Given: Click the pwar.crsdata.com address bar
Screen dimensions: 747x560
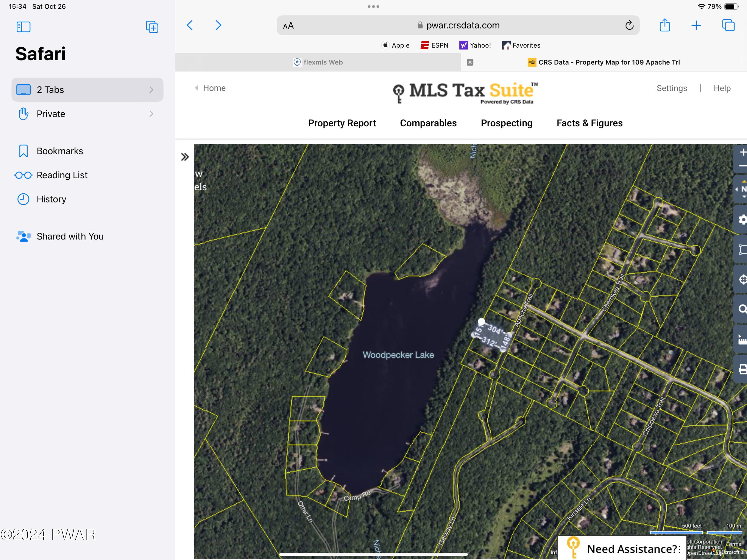Looking at the screenshot, I should (458, 25).
